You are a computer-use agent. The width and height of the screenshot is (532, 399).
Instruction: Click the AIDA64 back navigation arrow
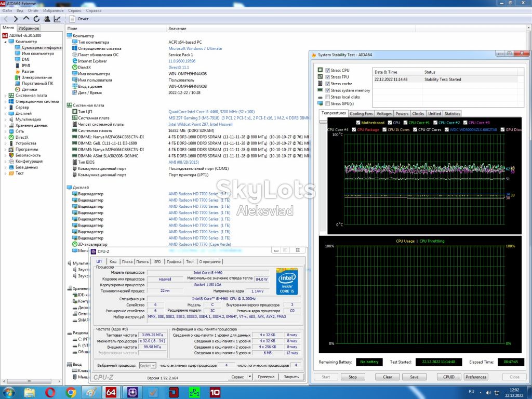6,19
